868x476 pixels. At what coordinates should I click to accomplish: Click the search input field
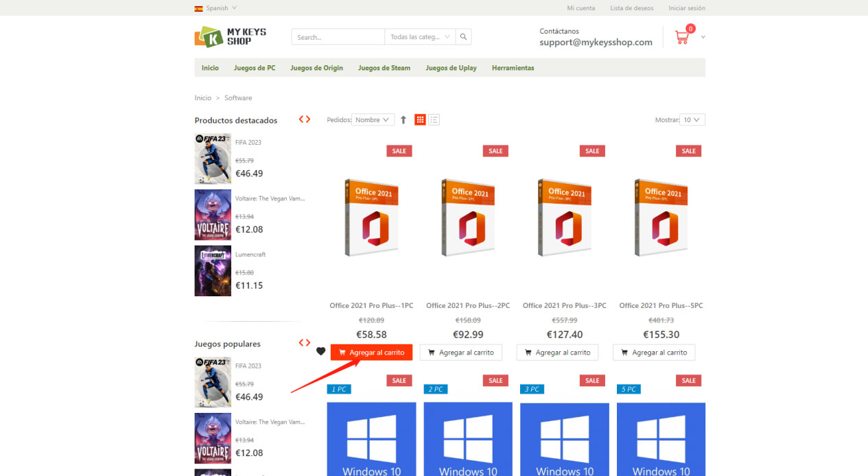(338, 37)
